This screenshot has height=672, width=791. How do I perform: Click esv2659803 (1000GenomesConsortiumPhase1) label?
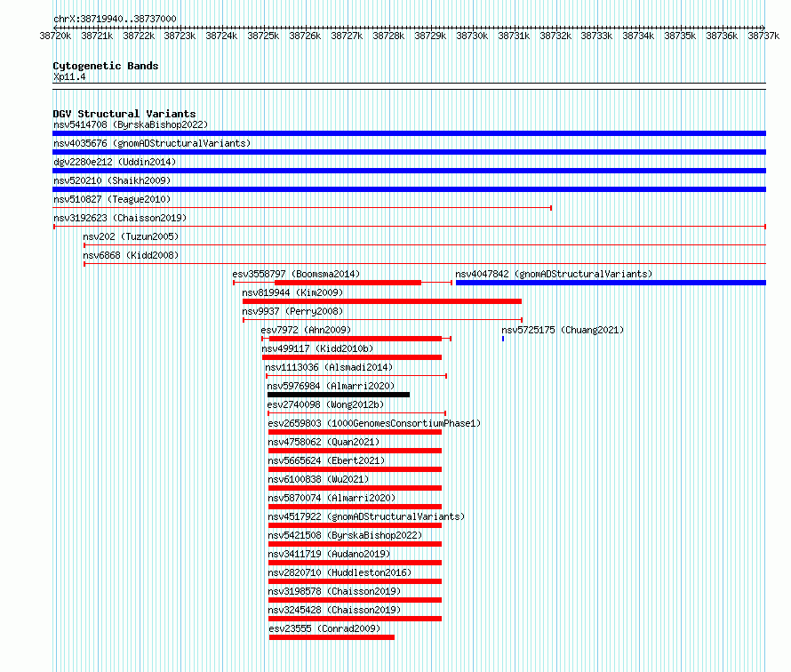[374, 423]
